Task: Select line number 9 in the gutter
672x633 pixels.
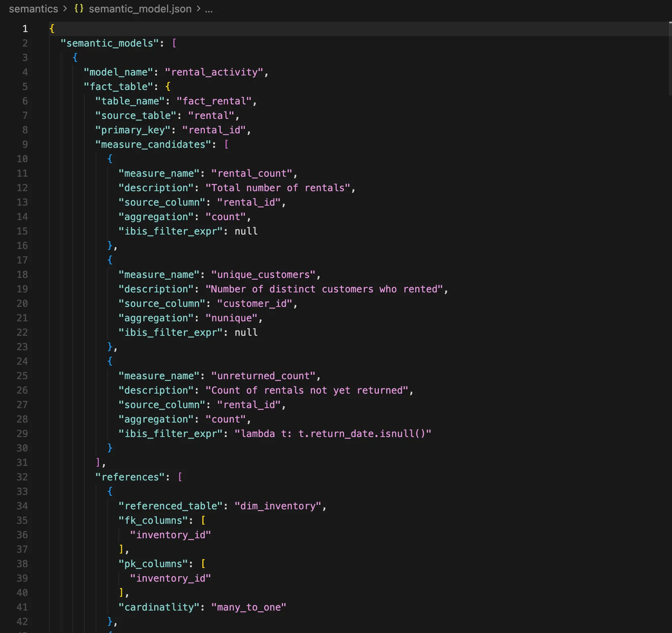Action: 25,144
